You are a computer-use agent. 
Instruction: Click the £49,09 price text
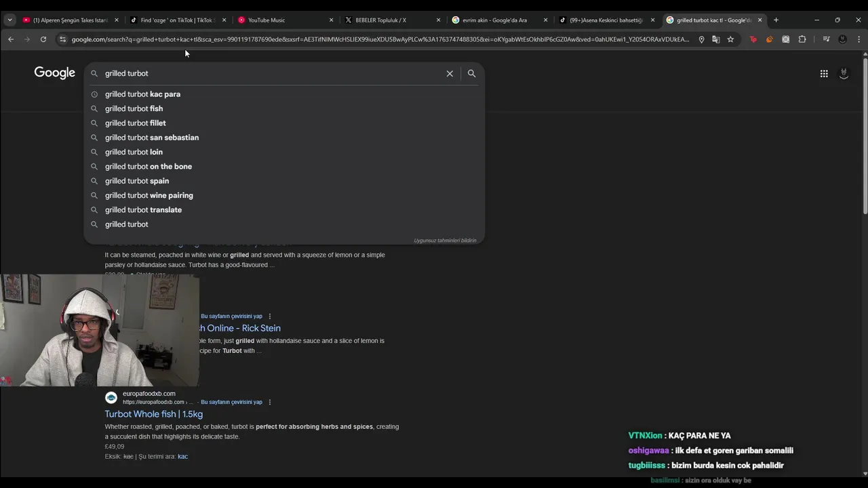115,447
